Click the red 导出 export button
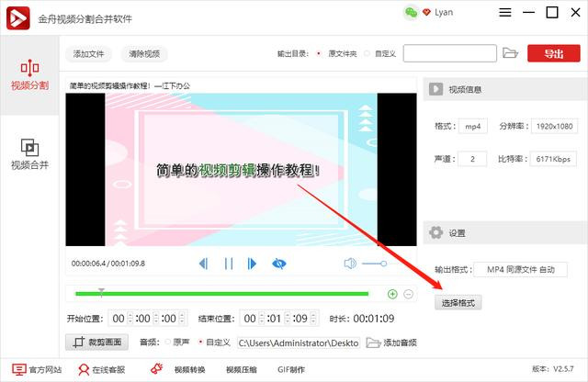This screenshot has height=382, width=588. 553,53
